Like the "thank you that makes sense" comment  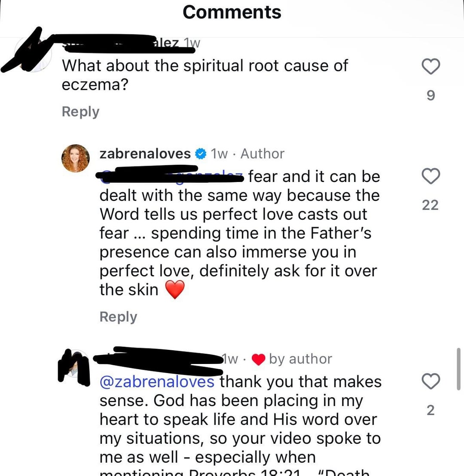click(x=430, y=381)
